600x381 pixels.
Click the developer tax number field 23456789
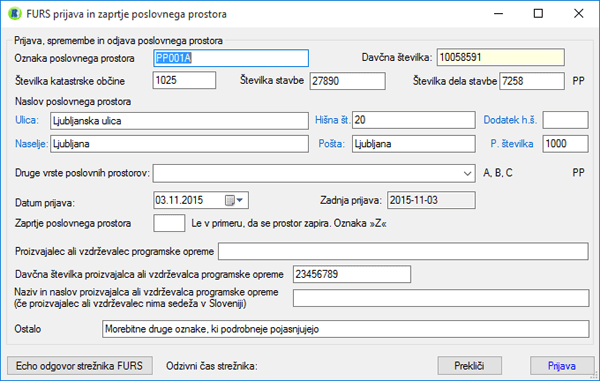click(x=352, y=274)
